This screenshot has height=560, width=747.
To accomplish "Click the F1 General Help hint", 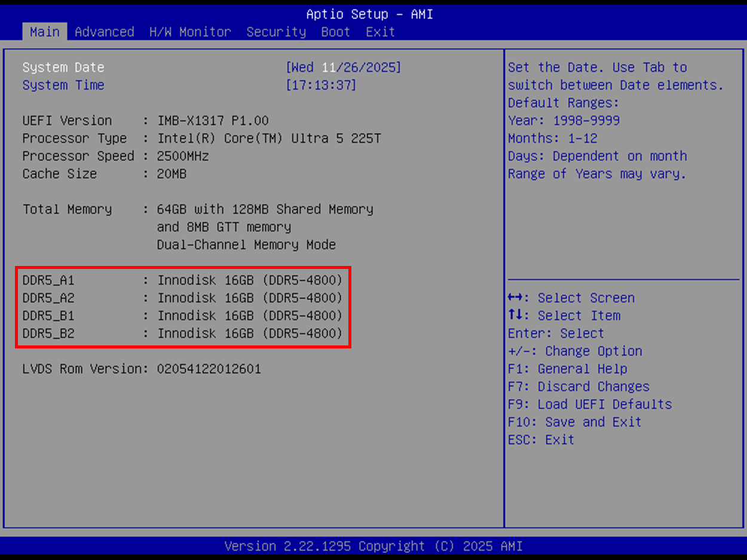I will pyautogui.click(x=567, y=369).
